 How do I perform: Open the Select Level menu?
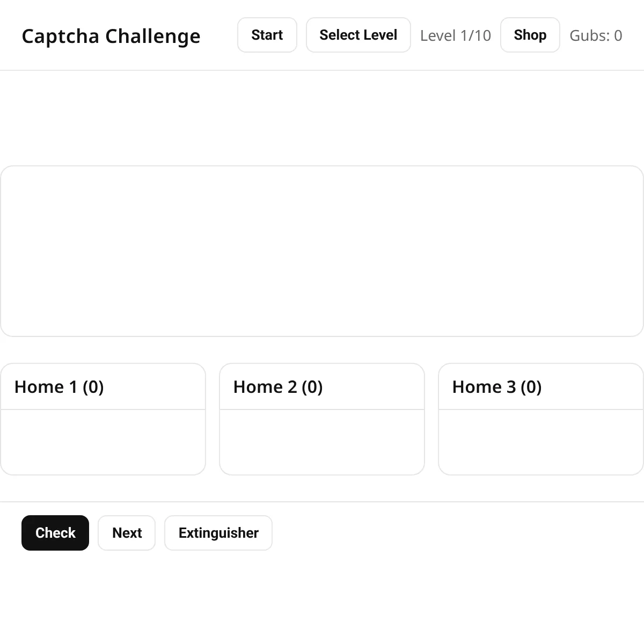358,35
